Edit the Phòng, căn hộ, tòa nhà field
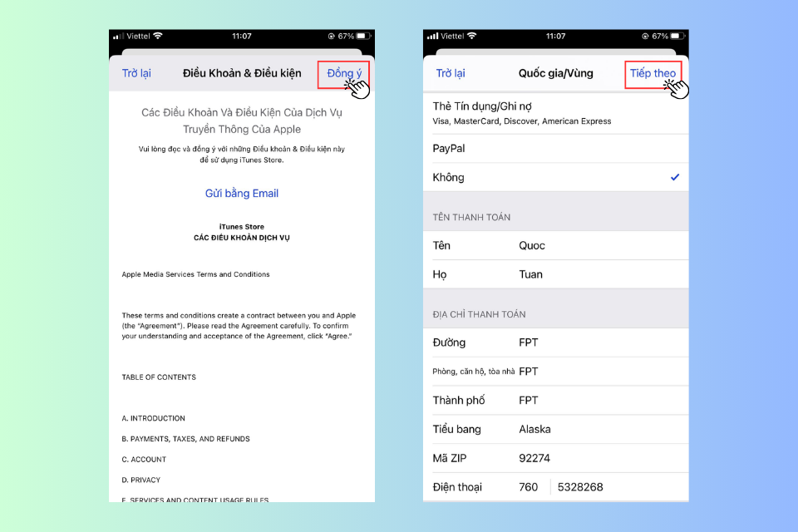The image size is (798, 532). pyautogui.click(x=556, y=372)
